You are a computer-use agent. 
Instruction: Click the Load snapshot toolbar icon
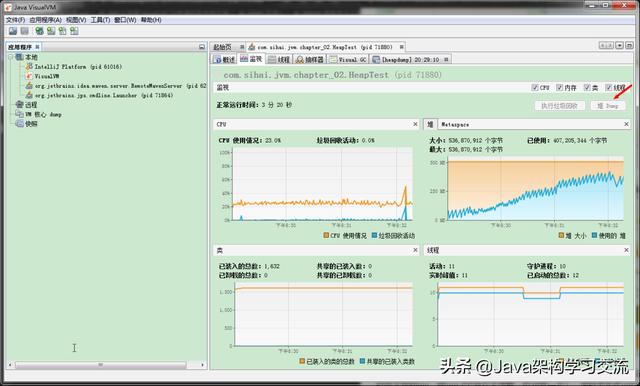[13, 31]
